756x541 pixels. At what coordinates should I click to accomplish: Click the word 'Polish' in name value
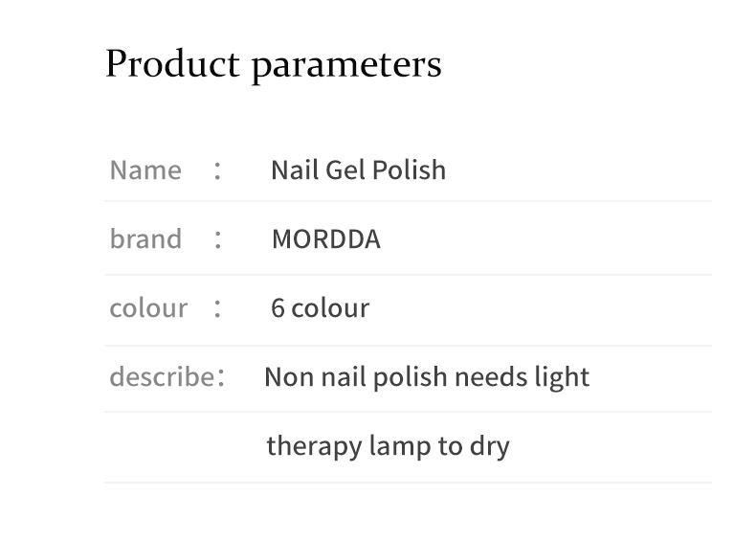pyautogui.click(x=409, y=169)
